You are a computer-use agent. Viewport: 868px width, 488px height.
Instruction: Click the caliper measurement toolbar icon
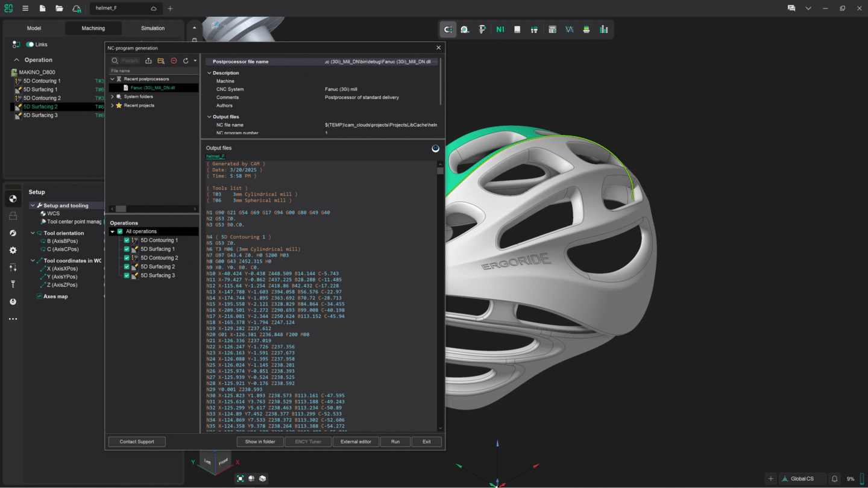click(x=482, y=29)
